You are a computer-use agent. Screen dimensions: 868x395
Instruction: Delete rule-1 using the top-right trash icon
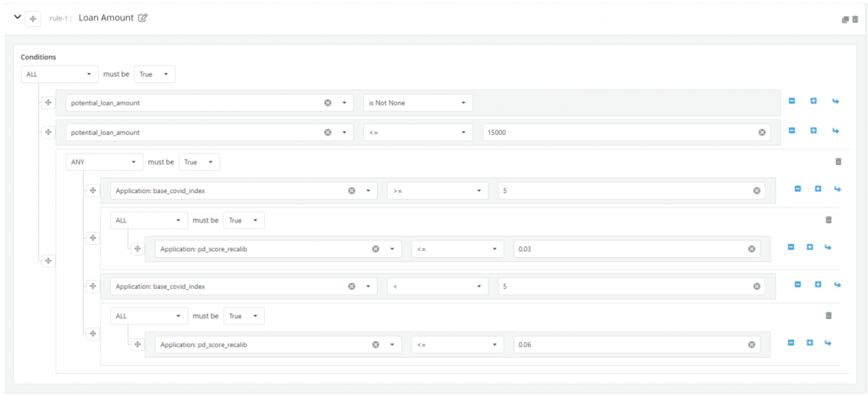coord(855,20)
